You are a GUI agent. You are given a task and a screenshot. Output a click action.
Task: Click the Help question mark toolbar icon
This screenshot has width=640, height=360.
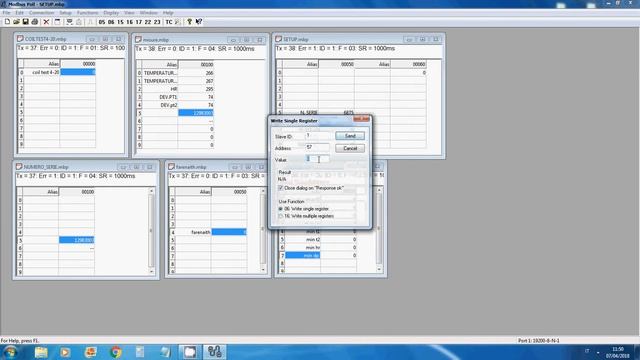(189, 22)
